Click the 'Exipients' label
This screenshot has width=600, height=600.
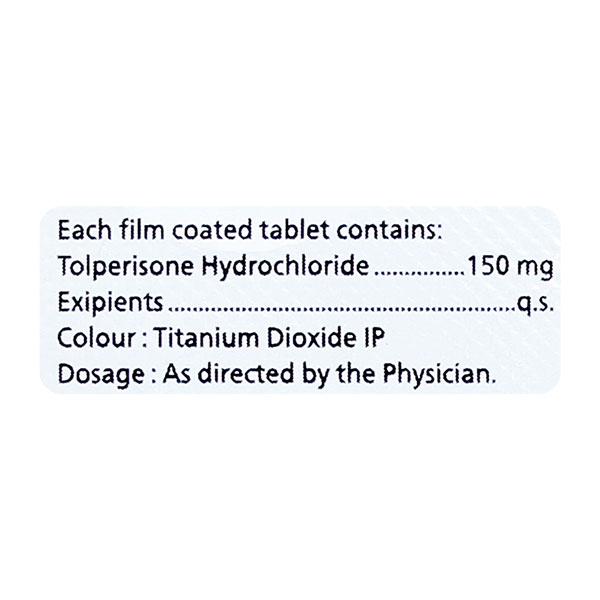pyautogui.click(x=109, y=302)
